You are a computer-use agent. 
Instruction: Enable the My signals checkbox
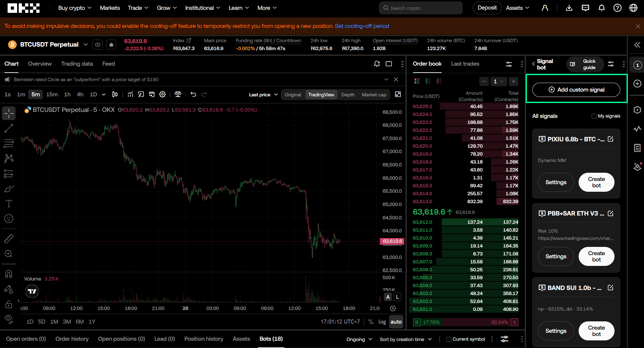pos(594,116)
